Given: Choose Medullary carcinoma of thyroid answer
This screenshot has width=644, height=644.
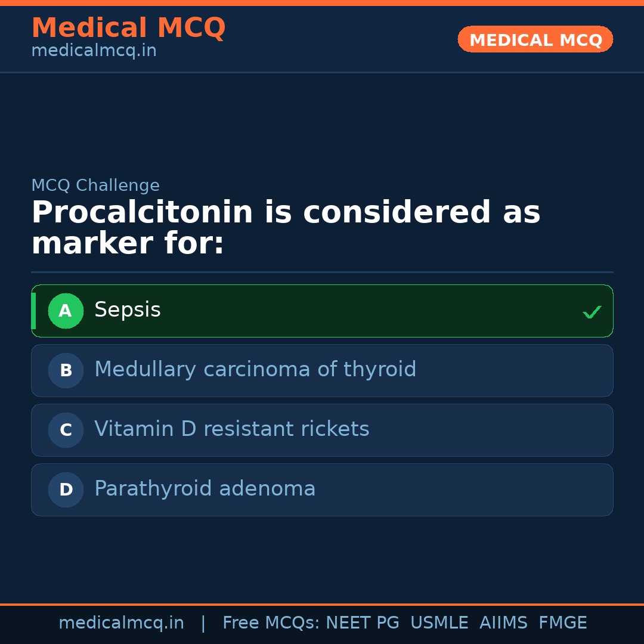Looking at the screenshot, I should [322, 370].
